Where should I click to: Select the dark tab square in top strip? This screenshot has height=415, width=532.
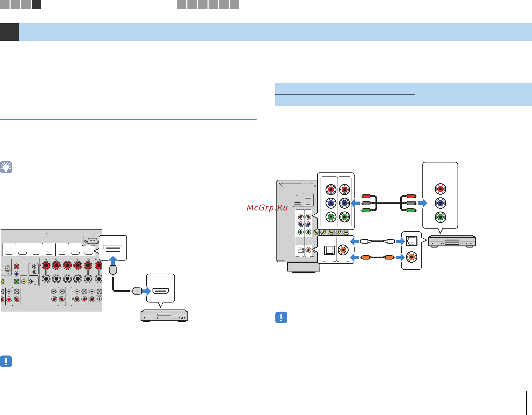tap(36, 5)
